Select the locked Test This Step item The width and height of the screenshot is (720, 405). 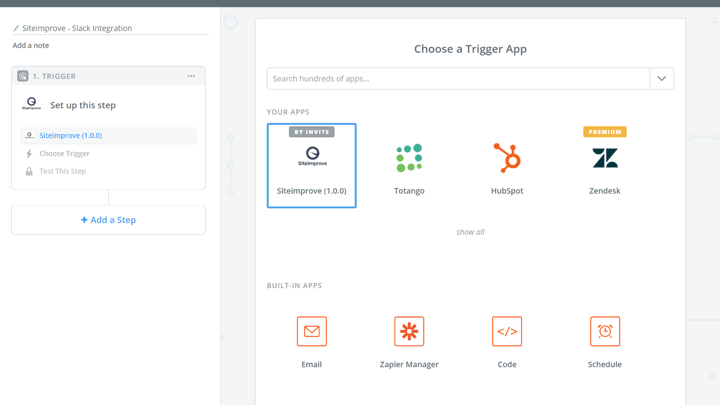point(62,172)
